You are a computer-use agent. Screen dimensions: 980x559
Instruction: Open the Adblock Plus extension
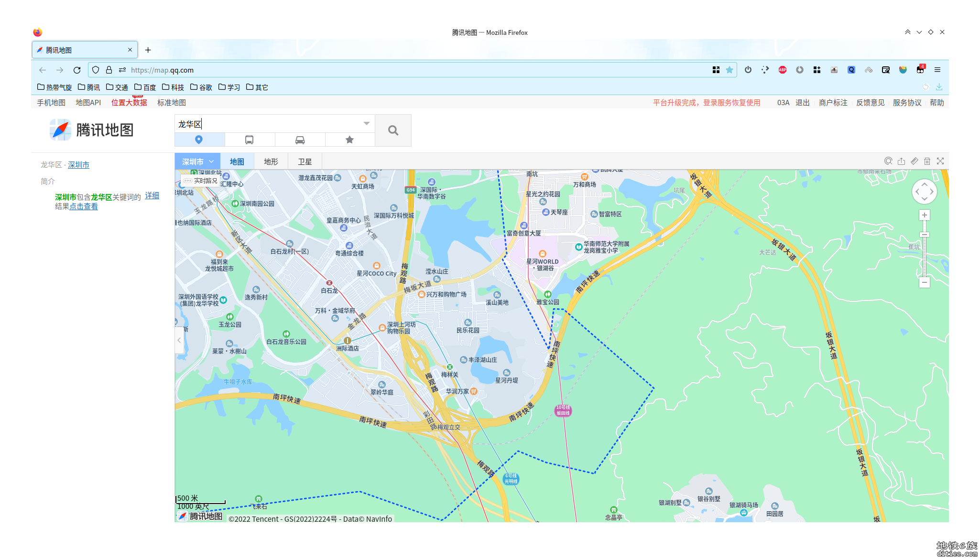tap(783, 70)
